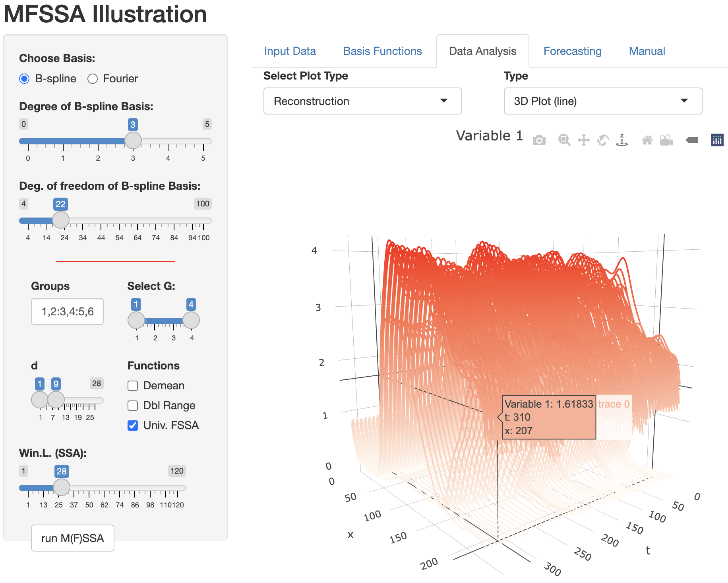The image size is (728, 583).
Task: Select the Fourier basis radio button
Action: 93,79
